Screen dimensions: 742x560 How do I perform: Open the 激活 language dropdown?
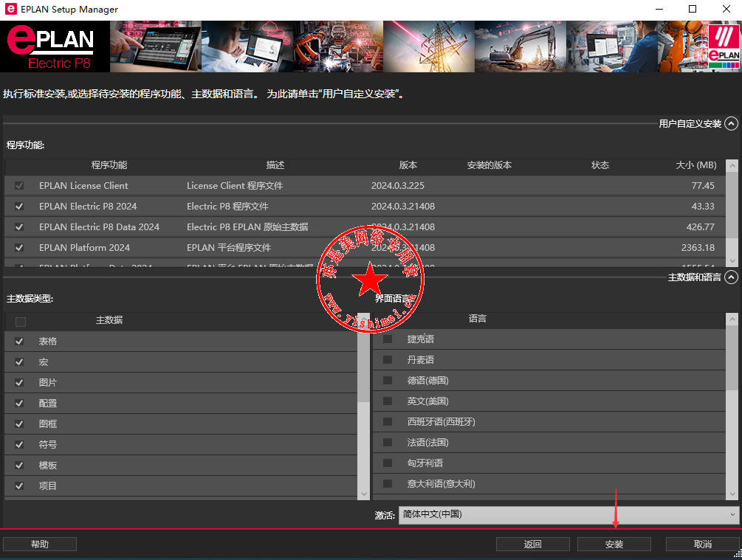(569, 514)
